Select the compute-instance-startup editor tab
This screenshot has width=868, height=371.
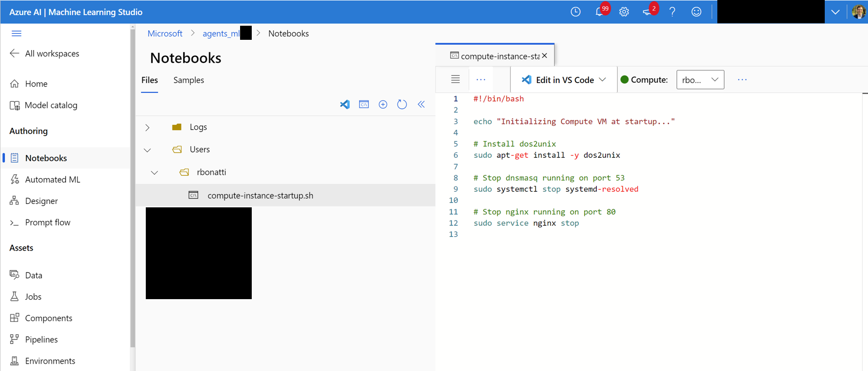click(x=495, y=56)
